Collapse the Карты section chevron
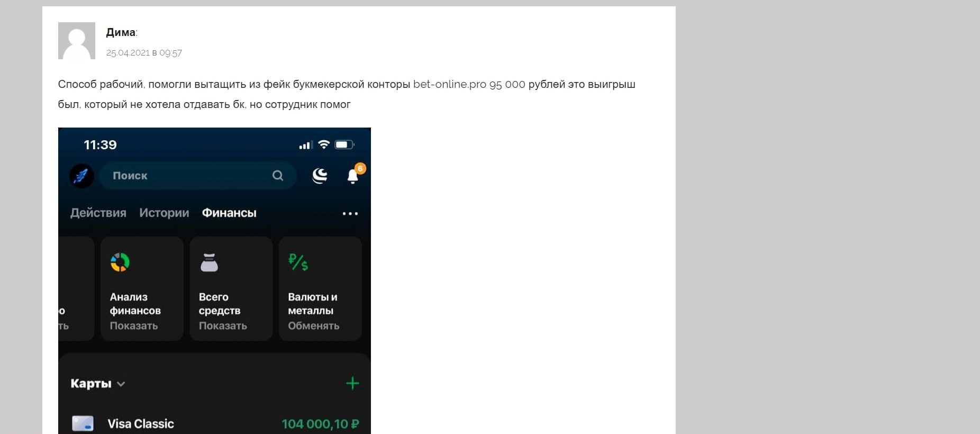Image resolution: width=980 pixels, height=434 pixels. point(121,384)
